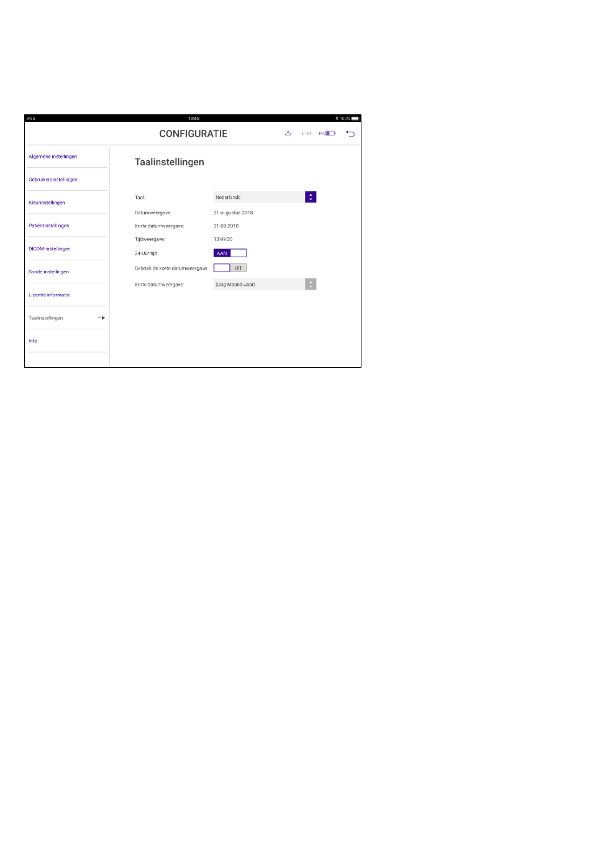This screenshot has width=590, height=868.
Task: Click the Taal label
Action: point(140,198)
